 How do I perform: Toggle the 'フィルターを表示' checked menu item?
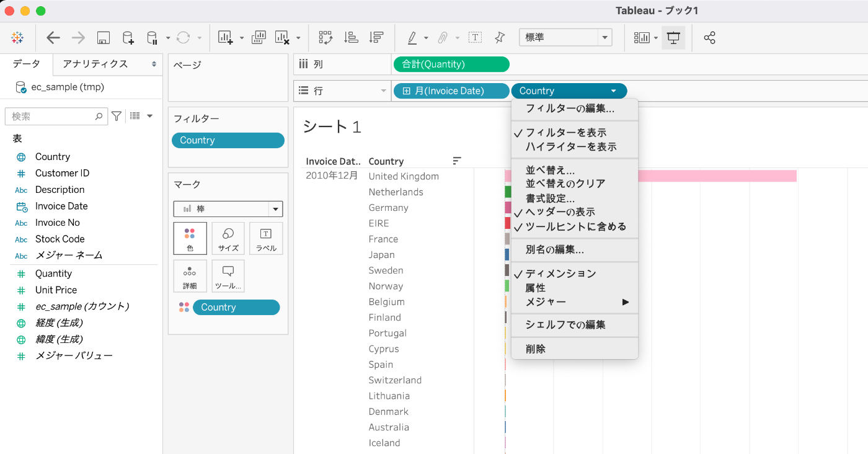point(575,133)
